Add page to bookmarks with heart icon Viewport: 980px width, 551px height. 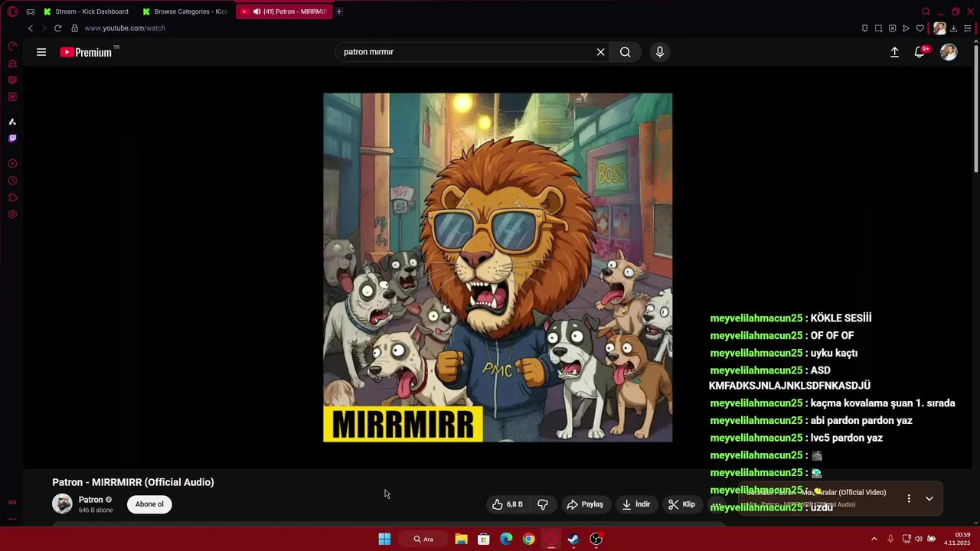(920, 28)
